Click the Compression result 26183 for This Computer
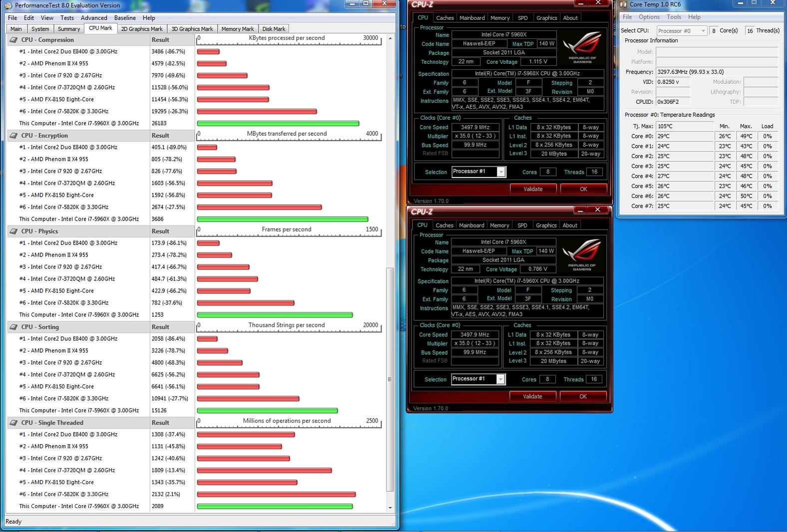The height and width of the screenshot is (532, 787). pyautogui.click(x=159, y=123)
